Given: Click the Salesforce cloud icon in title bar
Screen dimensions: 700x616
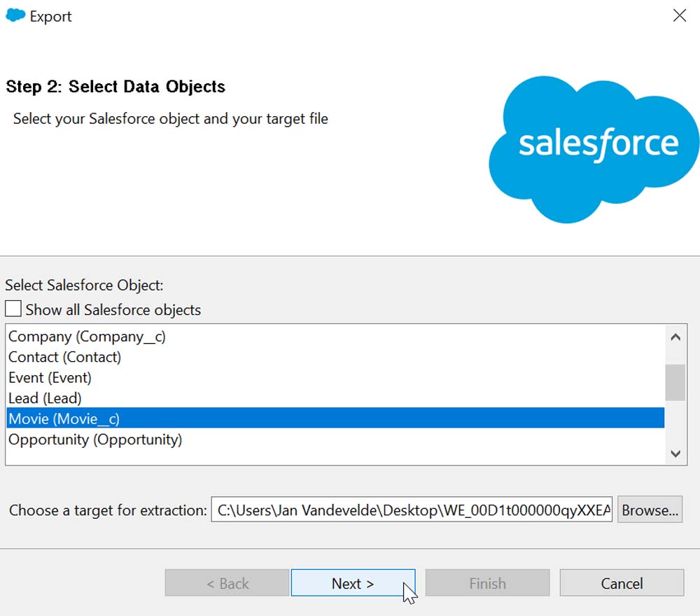Looking at the screenshot, I should pos(15,15).
